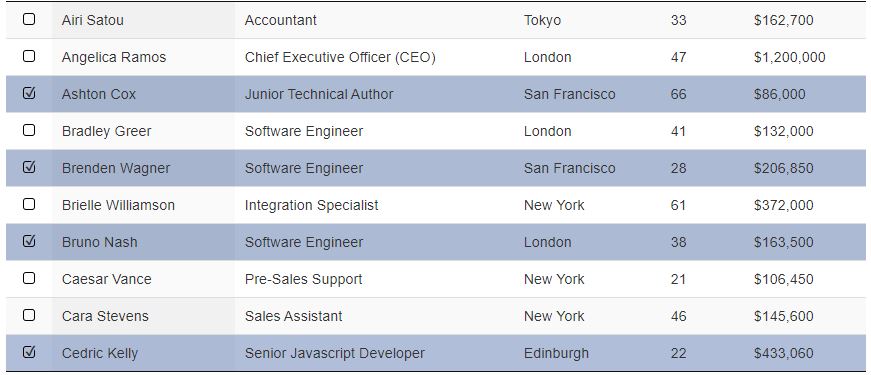
Task: Enable checkbox next to Brielle Williamson
Action: point(29,204)
